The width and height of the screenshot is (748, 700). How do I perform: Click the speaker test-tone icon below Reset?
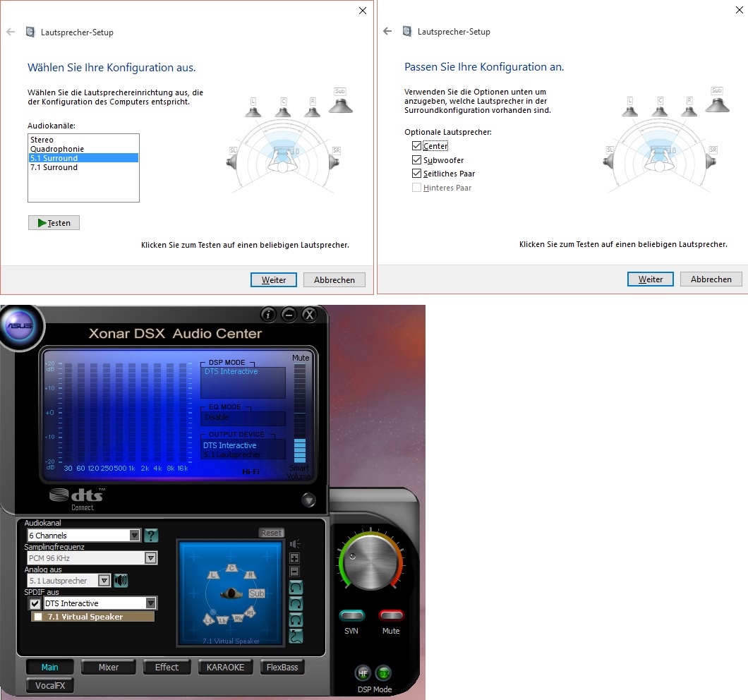(x=295, y=544)
